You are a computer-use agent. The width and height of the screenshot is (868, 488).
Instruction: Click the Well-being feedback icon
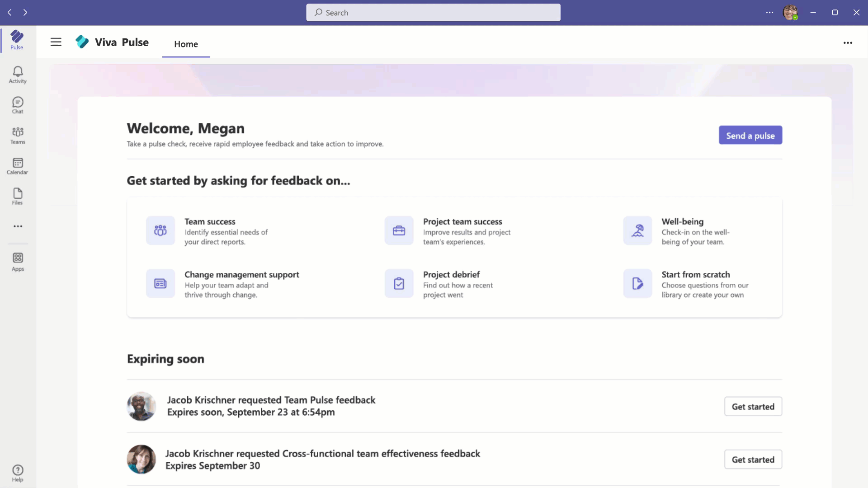point(637,230)
